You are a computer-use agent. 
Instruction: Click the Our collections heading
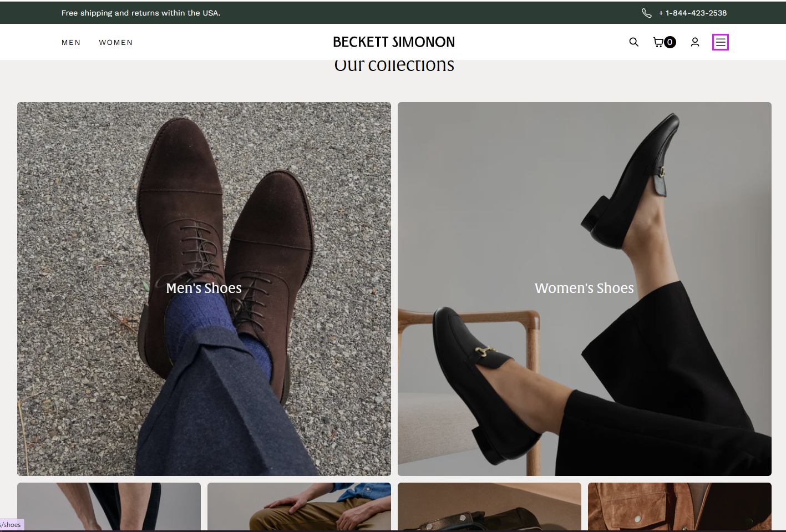pos(394,67)
